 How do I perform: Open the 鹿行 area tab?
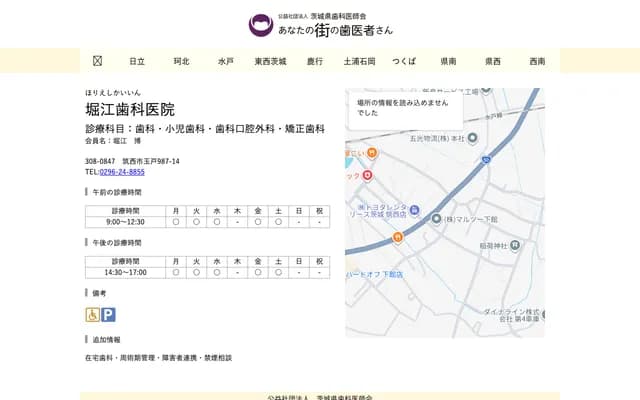pyautogui.click(x=315, y=61)
